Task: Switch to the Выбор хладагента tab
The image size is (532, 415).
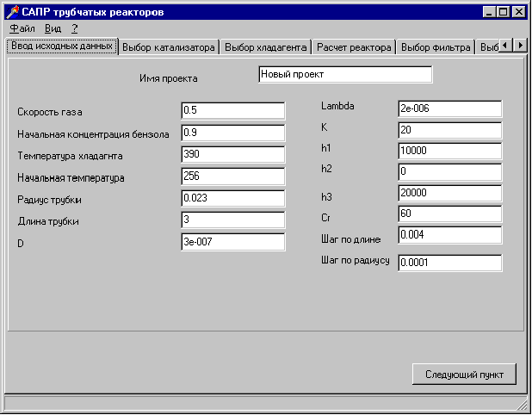Action: click(x=266, y=47)
